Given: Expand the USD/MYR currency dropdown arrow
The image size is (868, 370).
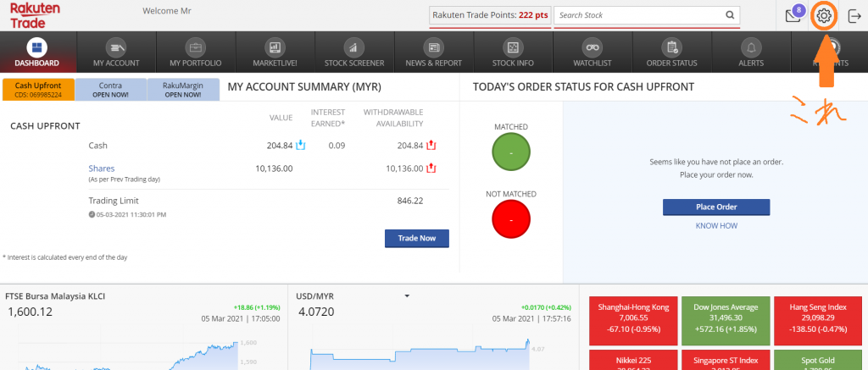Looking at the screenshot, I should click(x=407, y=295).
